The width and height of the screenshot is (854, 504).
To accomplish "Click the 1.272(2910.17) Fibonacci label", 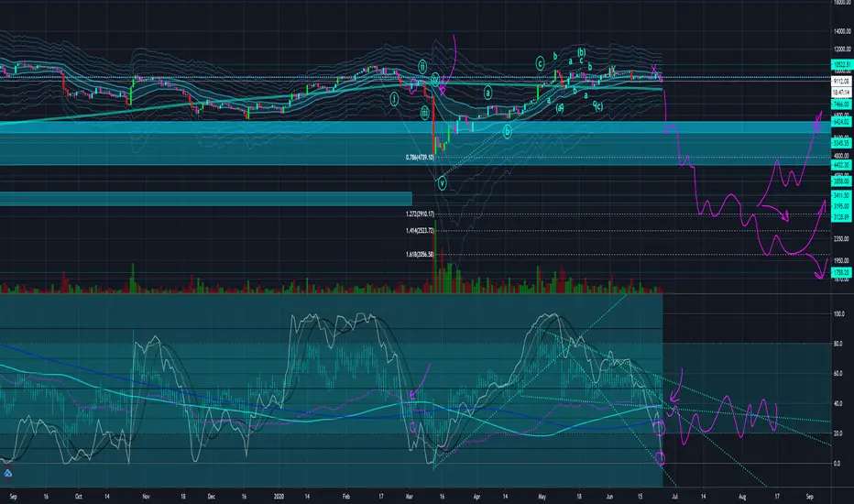I will pos(420,214).
